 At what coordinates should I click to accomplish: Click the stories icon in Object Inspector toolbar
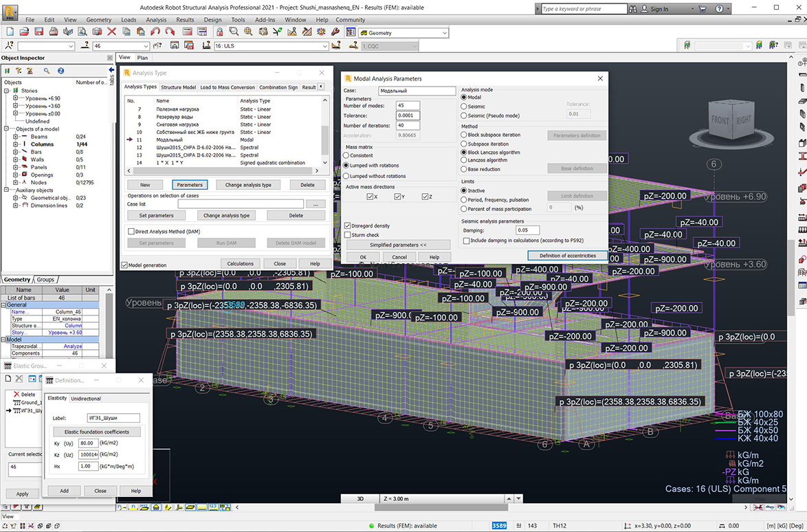7,71
